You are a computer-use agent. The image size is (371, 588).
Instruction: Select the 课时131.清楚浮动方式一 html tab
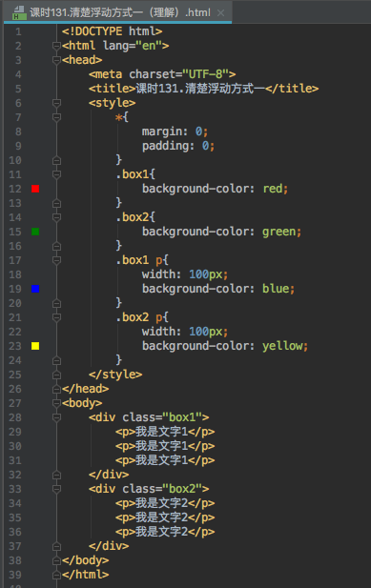[x=119, y=12]
